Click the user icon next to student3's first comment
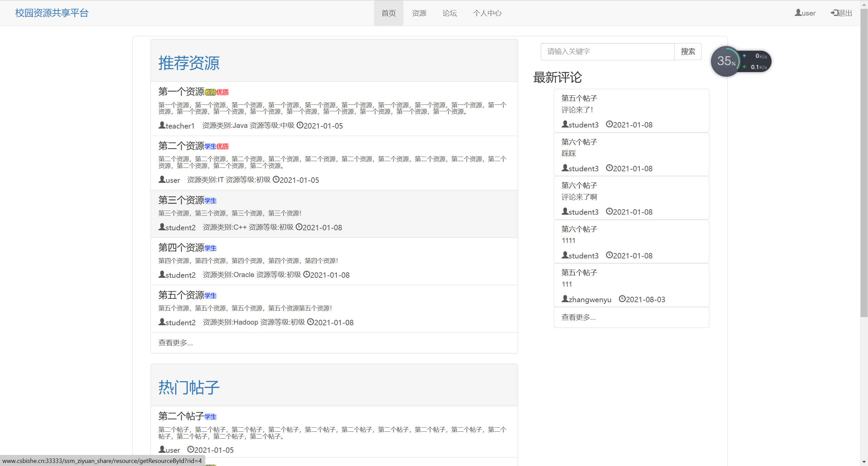Viewport: 868px width, 466px height. (x=565, y=124)
